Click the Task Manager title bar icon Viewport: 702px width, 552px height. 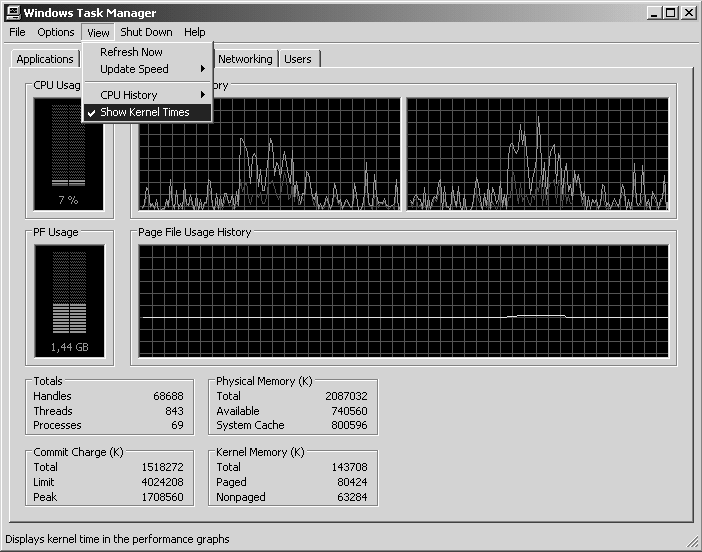coord(13,13)
